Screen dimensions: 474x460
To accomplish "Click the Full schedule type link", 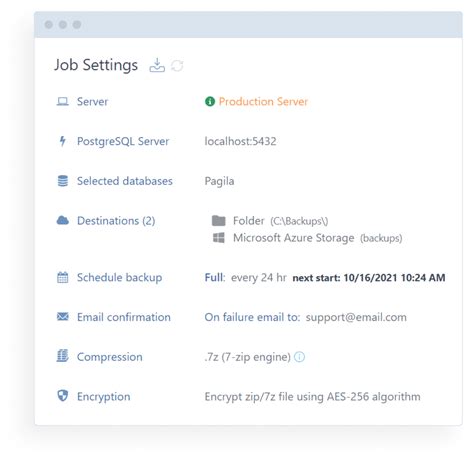I will (x=215, y=277).
